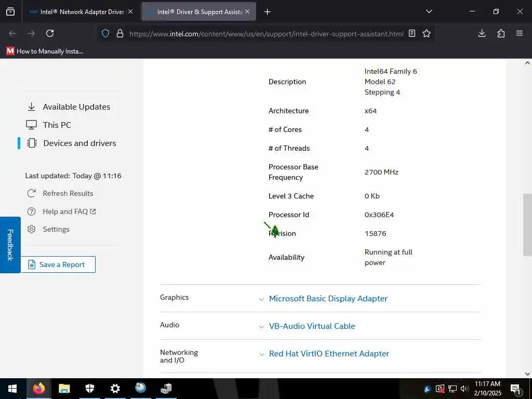Click the This PC monitor icon

(32, 125)
